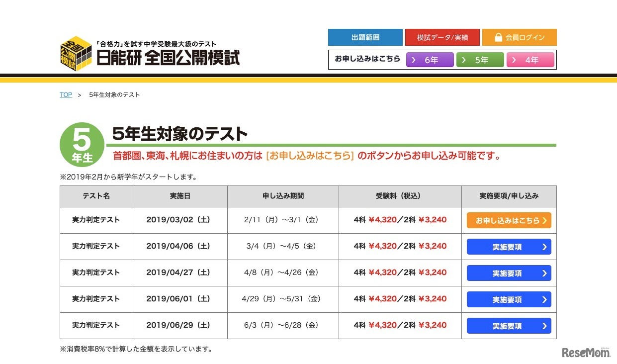
Task: Expand 実施要項 for the 2019/06/01 test
Action: [x=508, y=299]
